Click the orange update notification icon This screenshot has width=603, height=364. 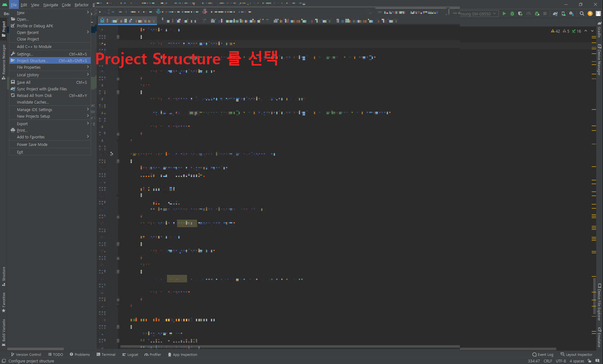(x=590, y=14)
